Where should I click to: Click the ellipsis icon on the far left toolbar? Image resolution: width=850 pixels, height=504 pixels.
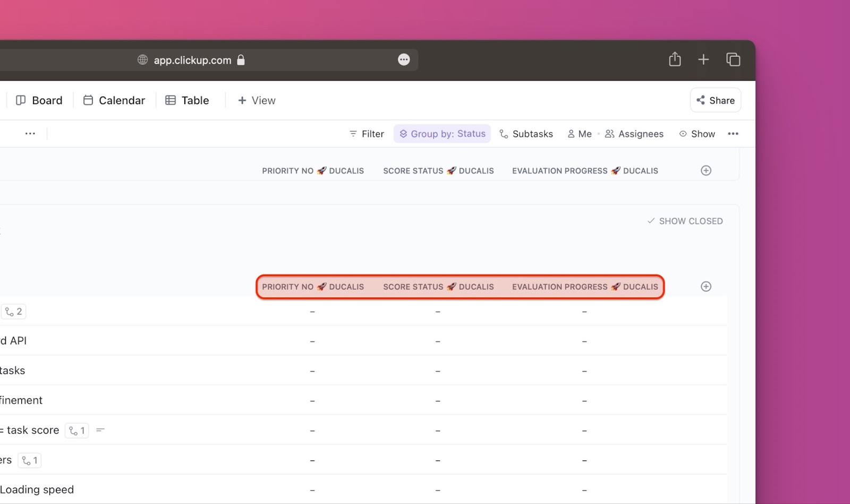point(30,133)
